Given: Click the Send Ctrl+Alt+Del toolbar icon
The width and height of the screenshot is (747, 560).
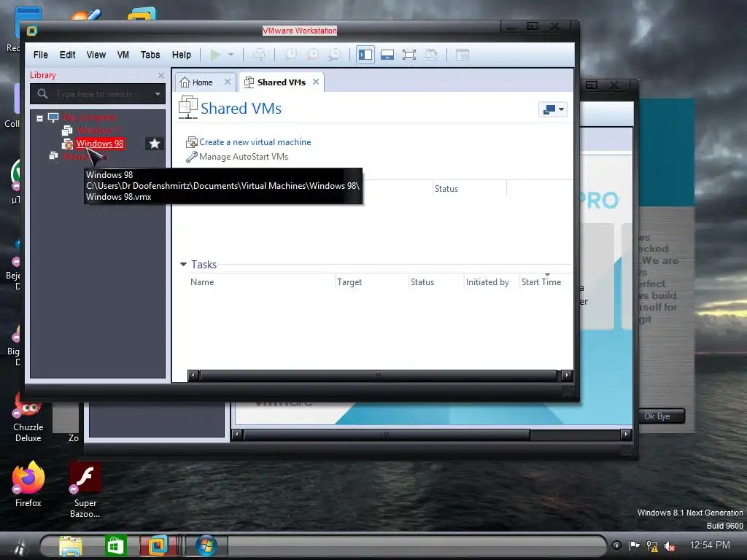Looking at the screenshot, I should 259,55.
